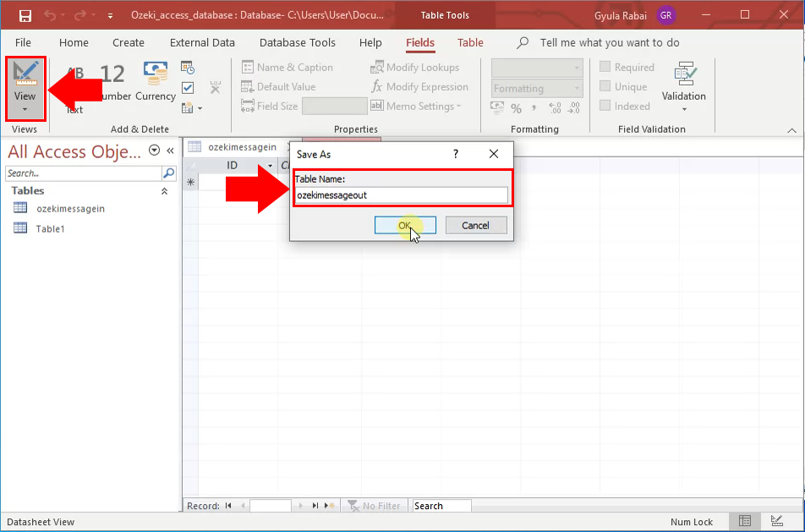
Task: Switch to the Table ribbon tab
Action: coord(470,42)
